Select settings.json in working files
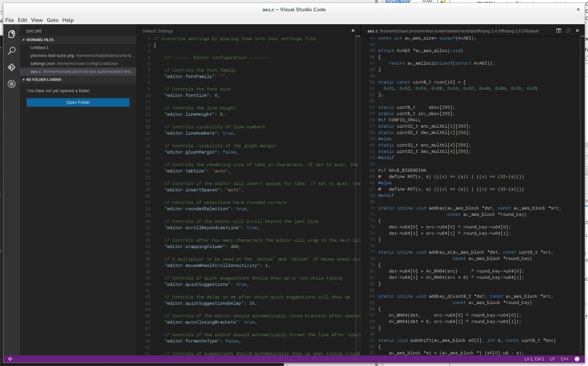Screen dimensions: 588x366 43,64
